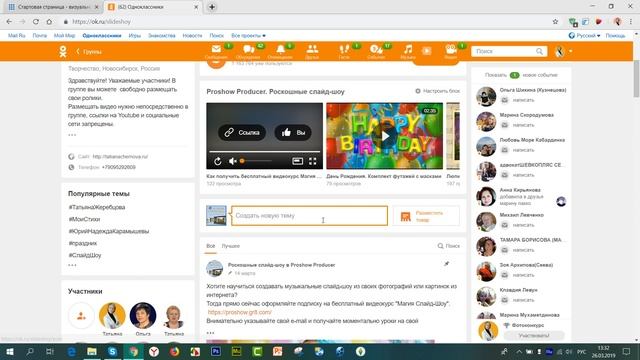The width and height of the screenshot is (640, 360).
Task: Open the invite member icon under Участники
Action: tap(81, 316)
